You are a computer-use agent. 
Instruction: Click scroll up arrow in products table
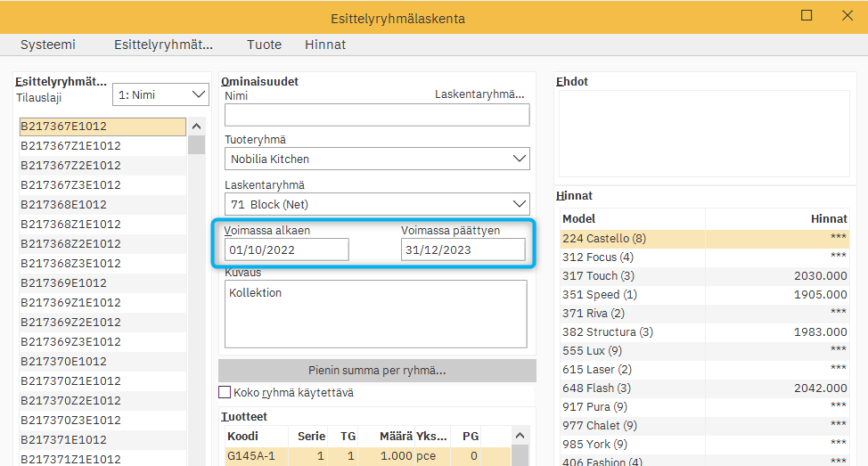click(x=520, y=436)
